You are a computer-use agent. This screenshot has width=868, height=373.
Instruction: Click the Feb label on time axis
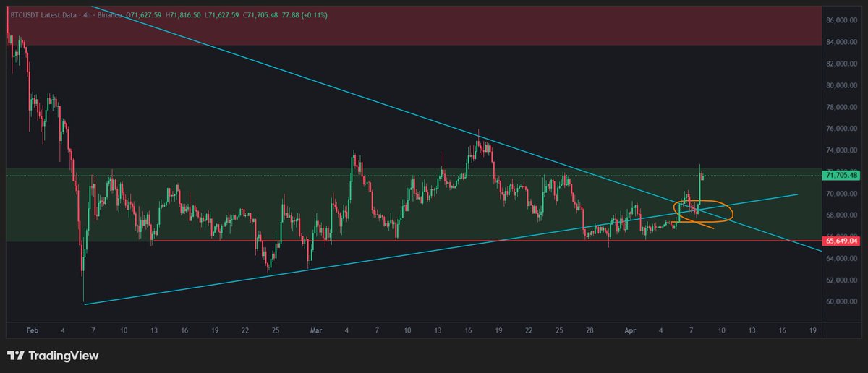click(x=32, y=330)
